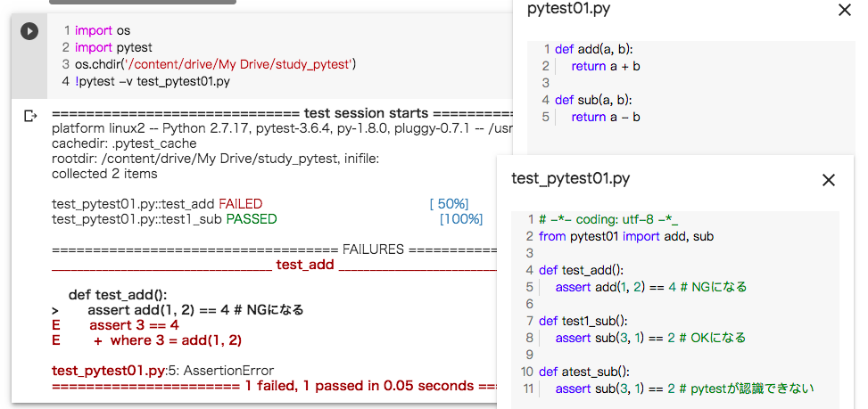Click the 'FAILURES' section header
The height and width of the screenshot is (409, 868).
click(x=373, y=249)
